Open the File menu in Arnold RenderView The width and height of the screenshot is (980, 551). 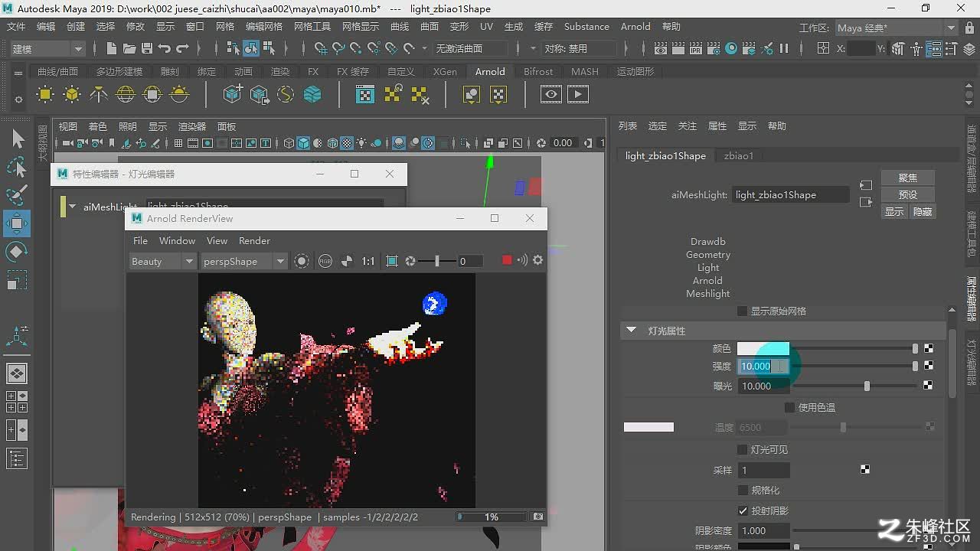pos(141,240)
